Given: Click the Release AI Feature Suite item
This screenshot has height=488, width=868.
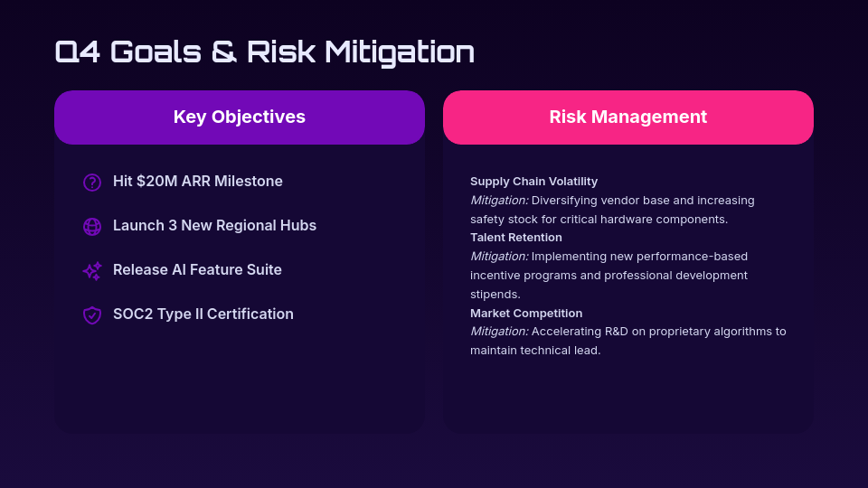Looking at the screenshot, I should pos(197,270).
